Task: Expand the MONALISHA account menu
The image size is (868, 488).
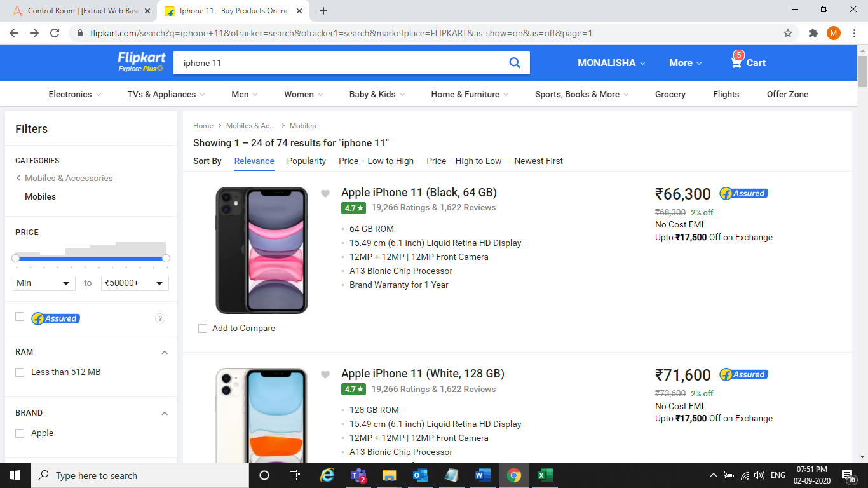Action: pos(611,63)
